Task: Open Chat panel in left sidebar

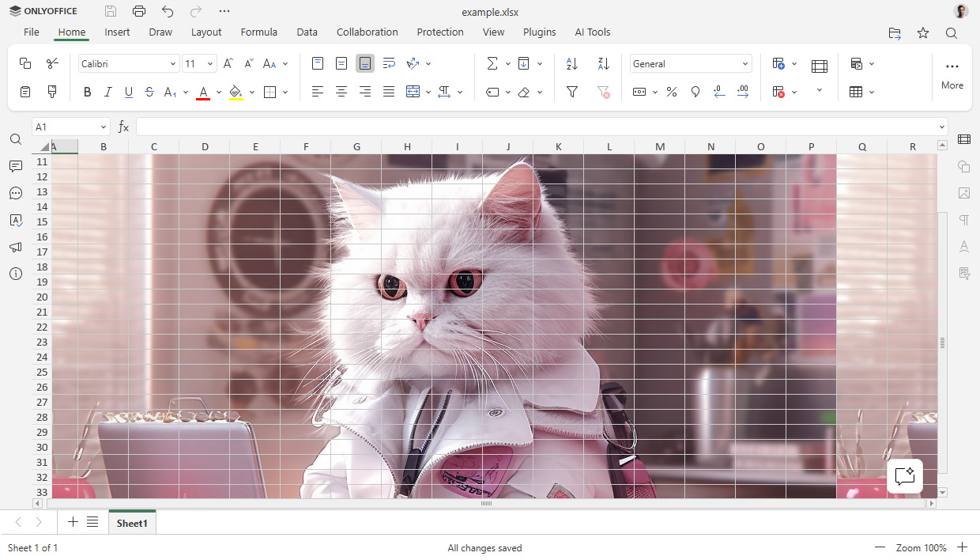Action: (x=16, y=193)
